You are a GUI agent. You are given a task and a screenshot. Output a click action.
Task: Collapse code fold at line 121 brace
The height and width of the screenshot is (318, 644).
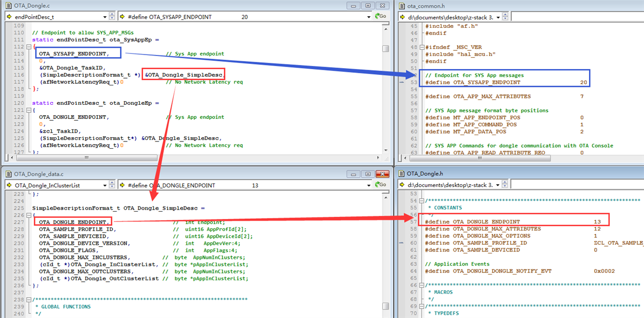(x=28, y=110)
